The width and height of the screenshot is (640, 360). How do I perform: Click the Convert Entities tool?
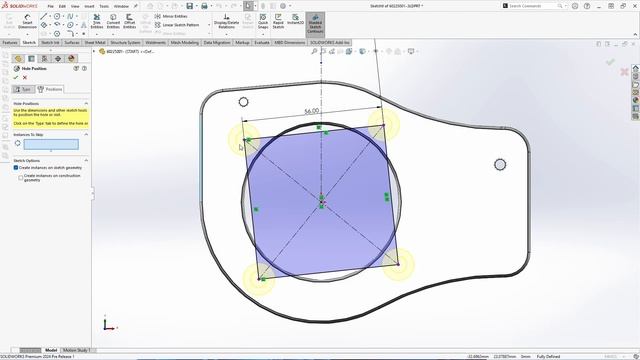click(113, 21)
